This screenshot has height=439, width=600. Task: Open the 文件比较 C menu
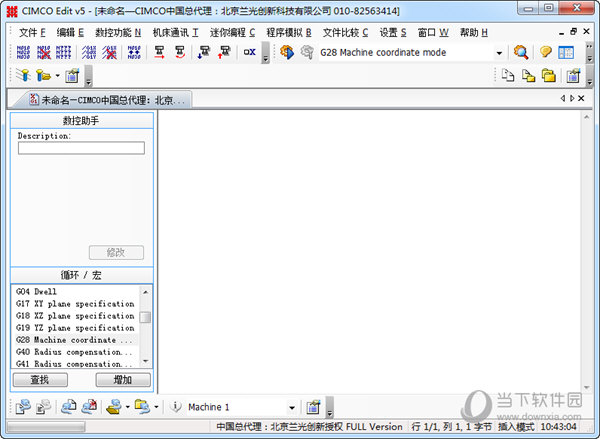point(345,33)
